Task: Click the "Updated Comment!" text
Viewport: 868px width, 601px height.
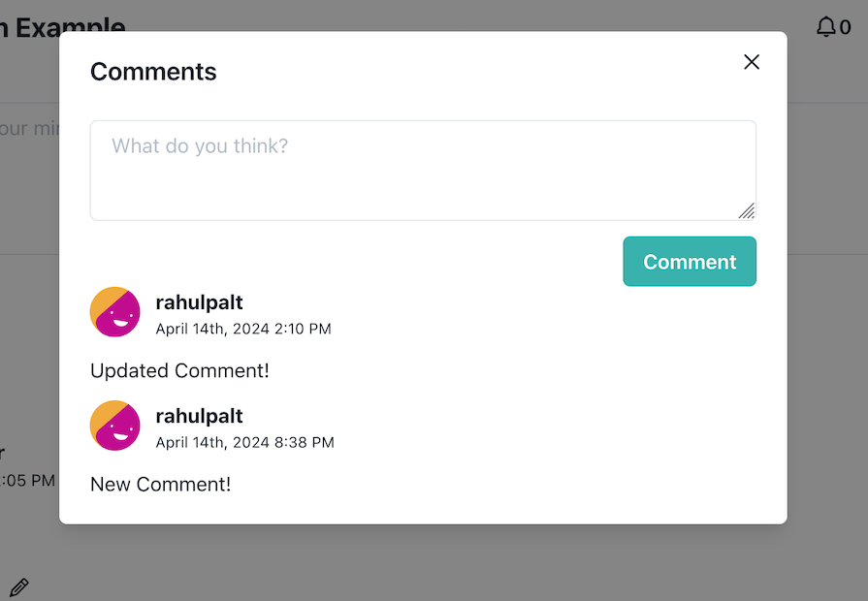Action: [179, 370]
